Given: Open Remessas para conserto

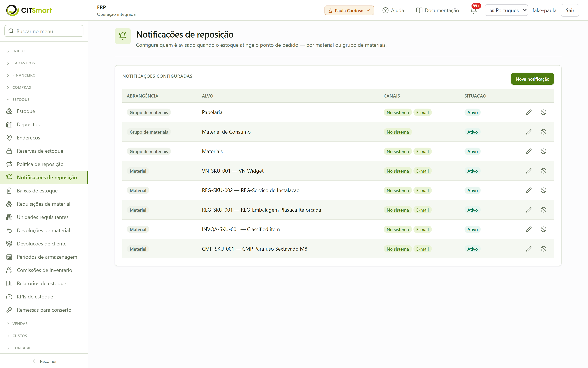Looking at the screenshot, I should point(44,310).
